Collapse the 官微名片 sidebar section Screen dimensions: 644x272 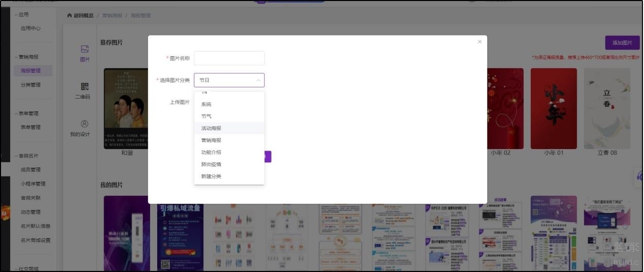pos(16,156)
